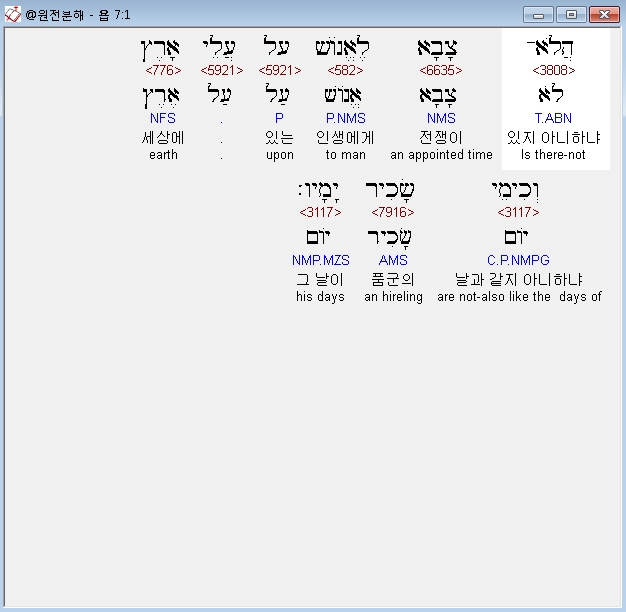Click the morphology code C.P.NMPG

coord(518,260)
